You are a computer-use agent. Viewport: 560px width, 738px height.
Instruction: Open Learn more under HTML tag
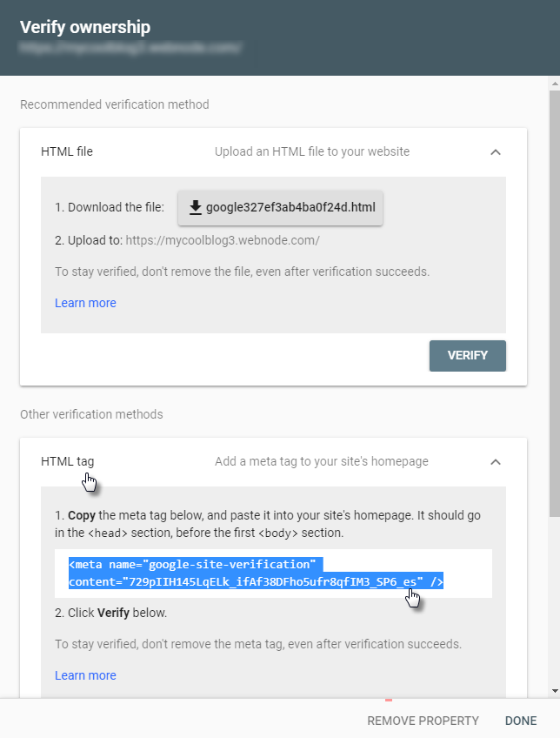point(85,675)
